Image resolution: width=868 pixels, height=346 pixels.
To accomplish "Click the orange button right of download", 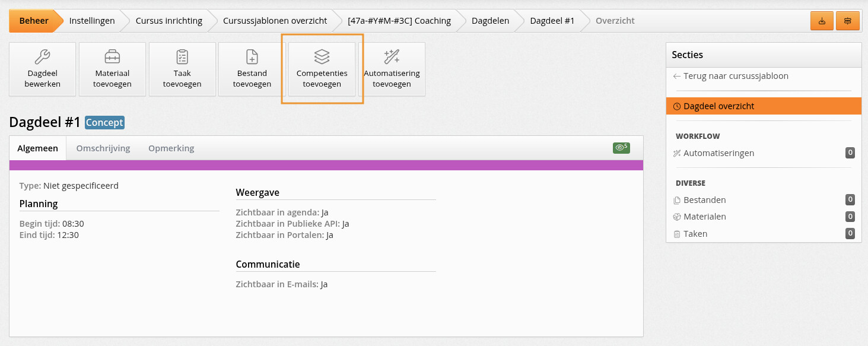I will 847,21.
